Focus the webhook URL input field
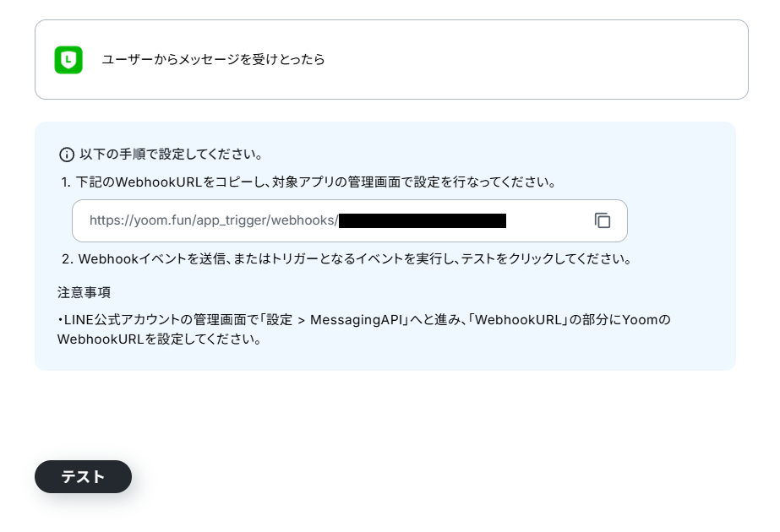The width and height of the screenshot is (780, 532). [350, 220]
